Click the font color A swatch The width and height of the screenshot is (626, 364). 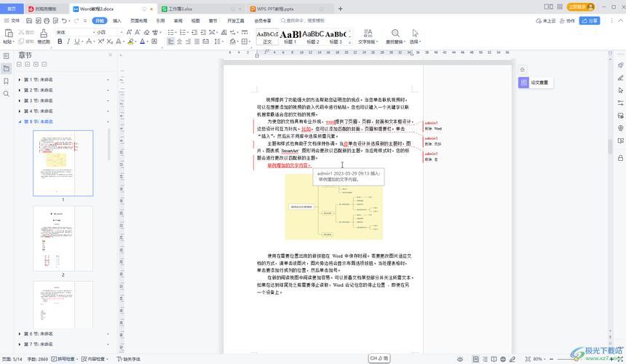(x=142, y=41)
